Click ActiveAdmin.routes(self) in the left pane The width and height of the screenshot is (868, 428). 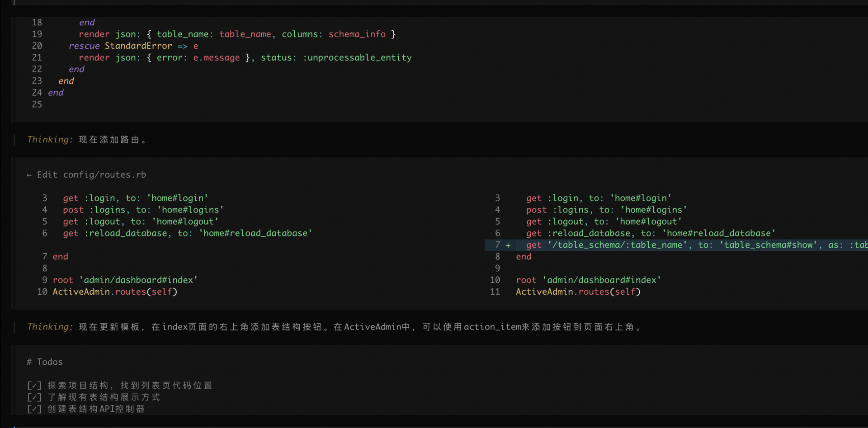pos(115,292)
